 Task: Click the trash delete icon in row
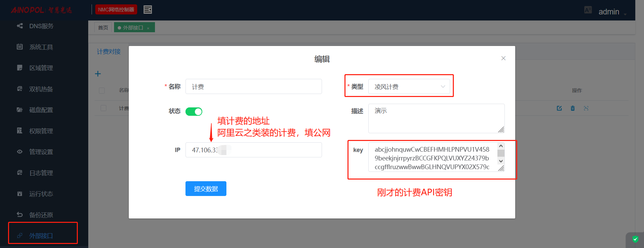573,108
